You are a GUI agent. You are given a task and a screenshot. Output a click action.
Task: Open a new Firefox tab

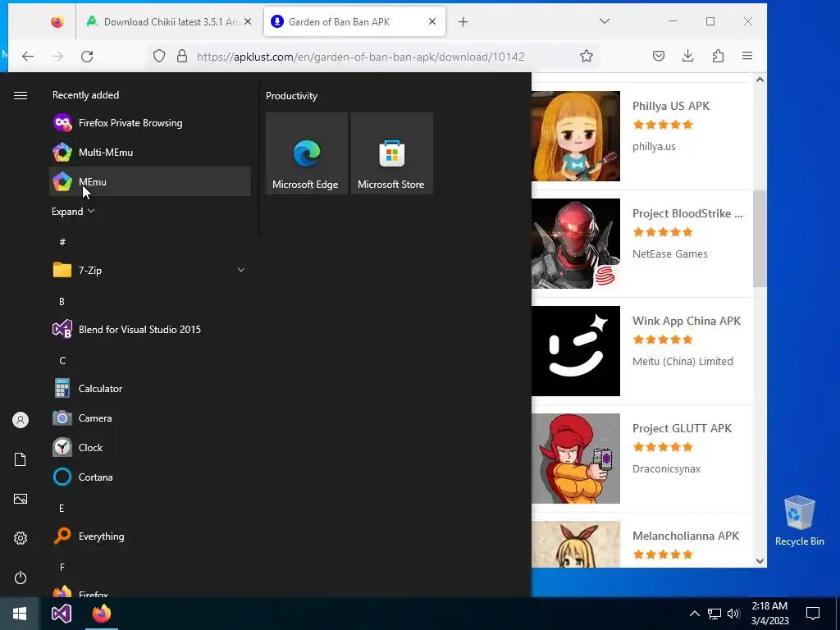(463, 21)
